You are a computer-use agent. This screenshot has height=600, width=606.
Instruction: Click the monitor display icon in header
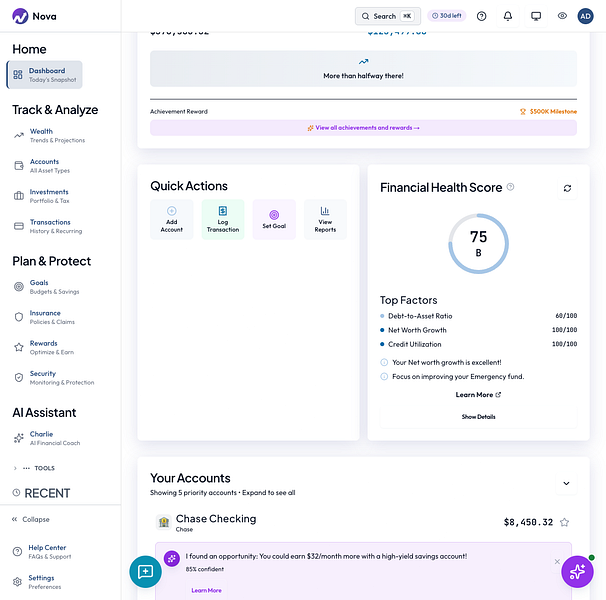pos(536,16)
